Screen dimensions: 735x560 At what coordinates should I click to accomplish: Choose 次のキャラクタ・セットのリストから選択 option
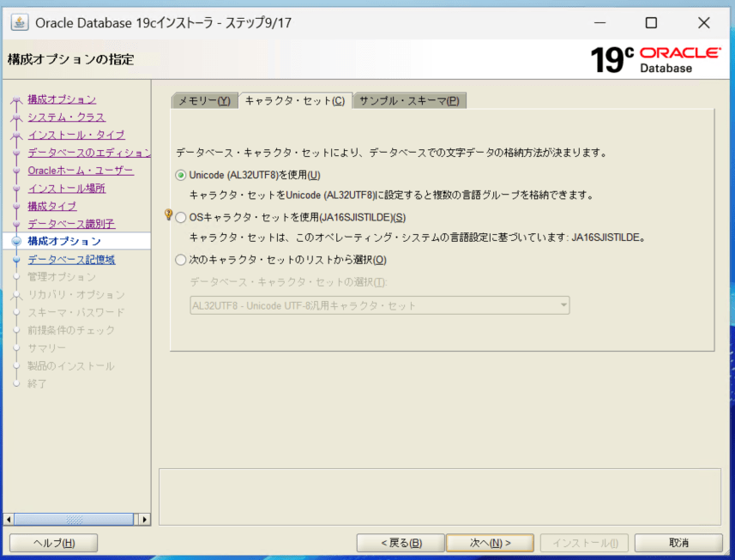[x=180, y=260]
